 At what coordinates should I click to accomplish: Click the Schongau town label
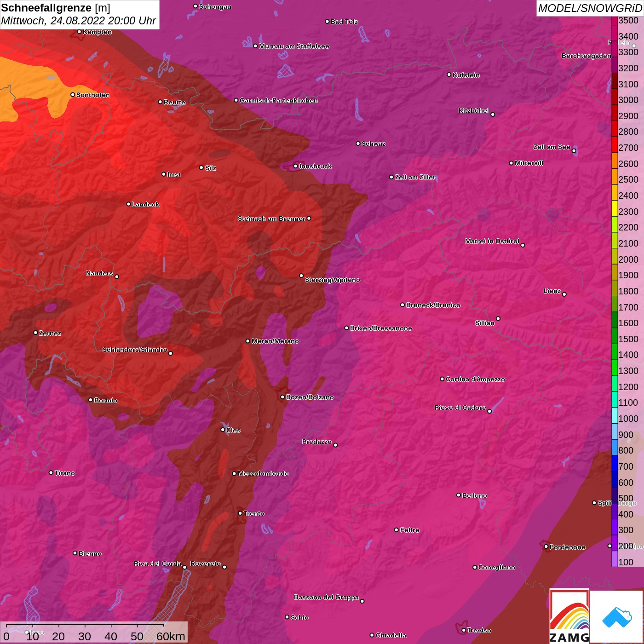tap(215, 6)
